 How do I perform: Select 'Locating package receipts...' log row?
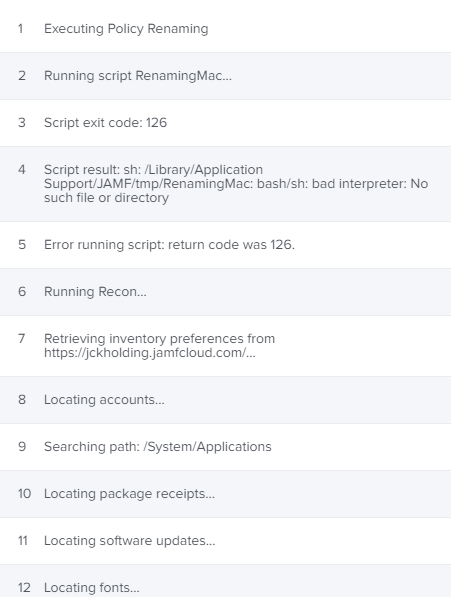click(x=129, y=494)
